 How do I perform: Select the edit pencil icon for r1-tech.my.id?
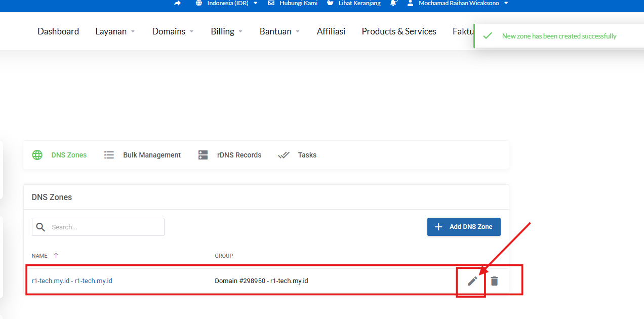click(471, 281)
